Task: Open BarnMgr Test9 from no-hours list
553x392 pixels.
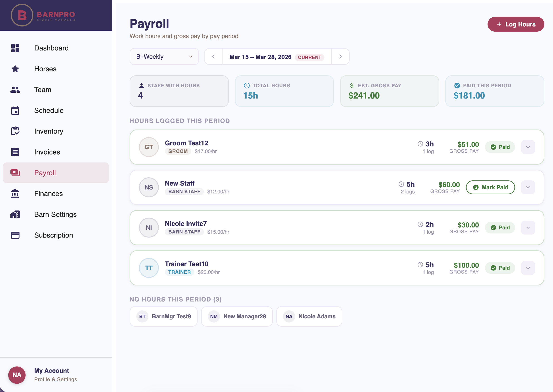Action: pos(163,316)
